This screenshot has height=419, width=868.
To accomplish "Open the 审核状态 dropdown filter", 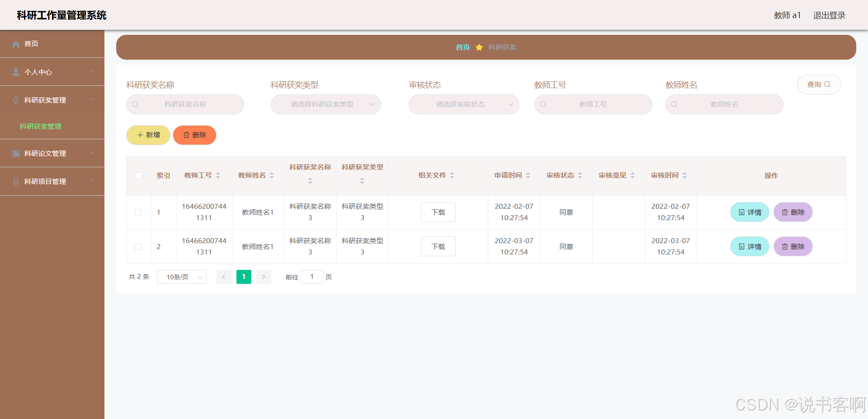I will tap(463, 104).
